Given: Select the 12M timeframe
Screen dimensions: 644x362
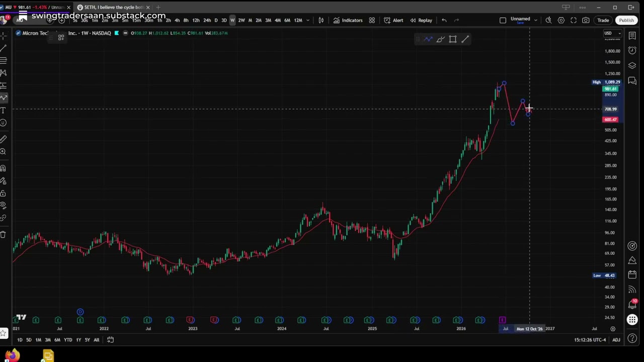Looking at the screenshot, I should point(298,20).
